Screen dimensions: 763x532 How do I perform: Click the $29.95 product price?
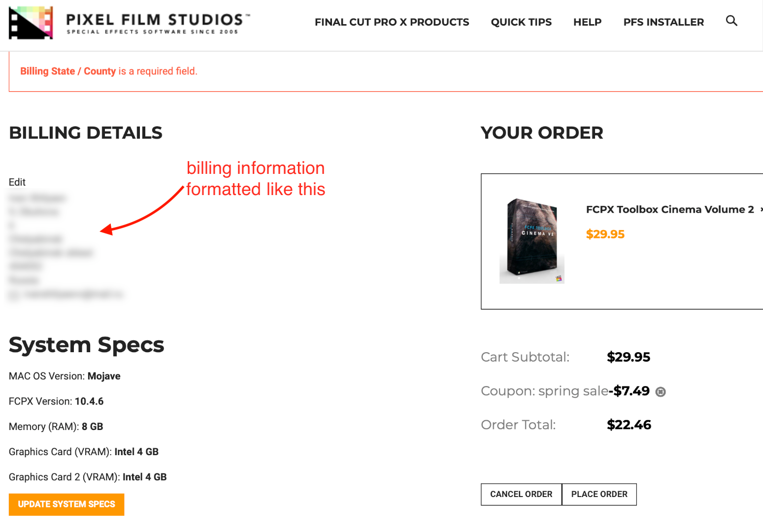(x=605, y=234)
